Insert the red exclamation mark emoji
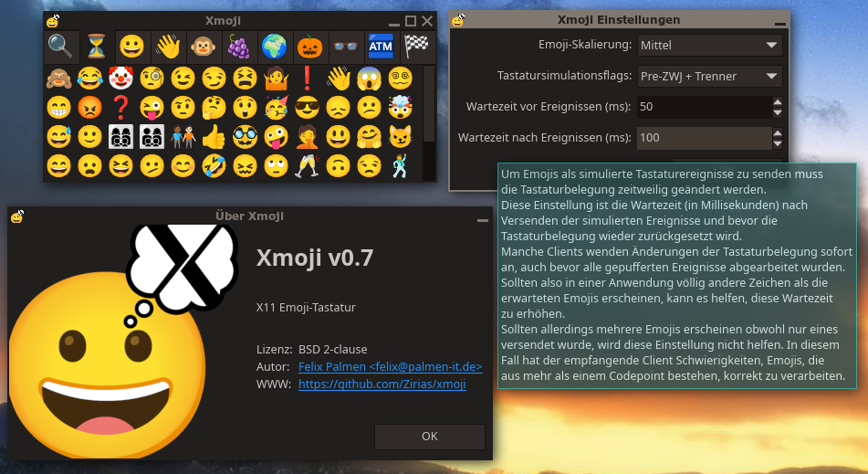The width and height of the screenshot is (868, 474). 308,79
